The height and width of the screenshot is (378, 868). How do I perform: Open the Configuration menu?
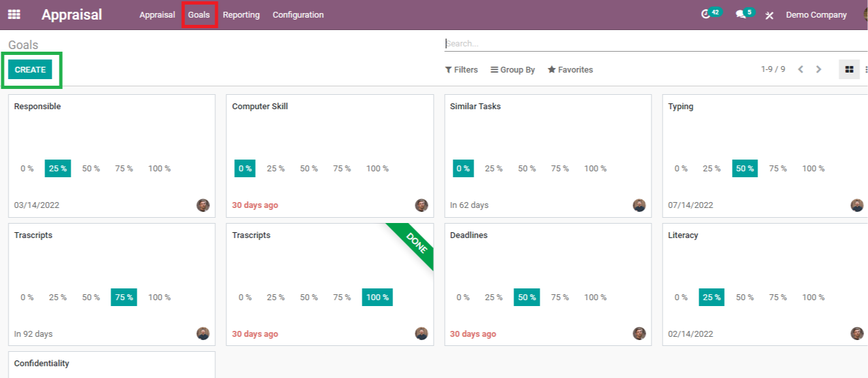click(298, 15)
